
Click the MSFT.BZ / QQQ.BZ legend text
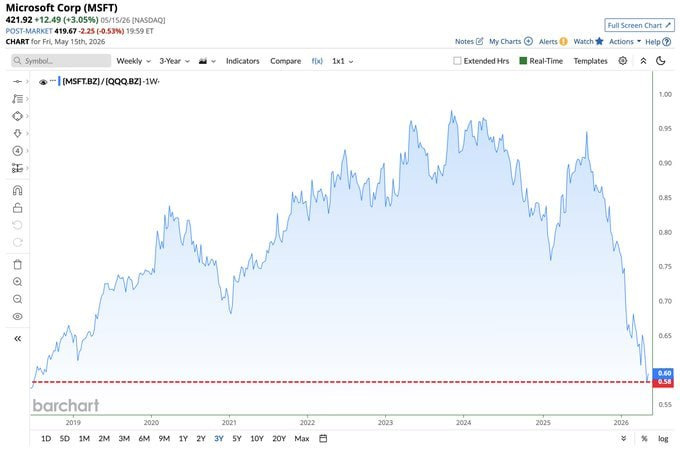coord(102,81)
